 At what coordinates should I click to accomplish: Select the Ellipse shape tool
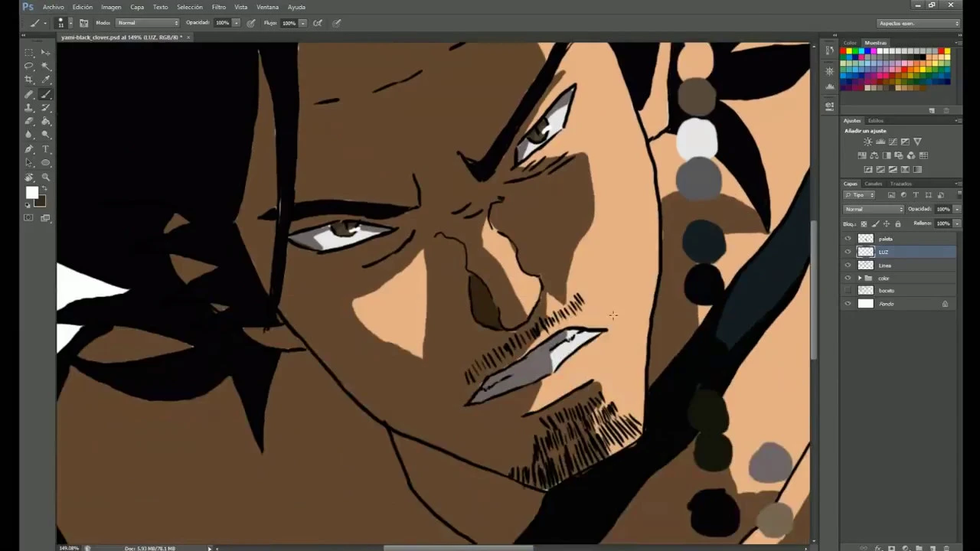click(45, 163)
